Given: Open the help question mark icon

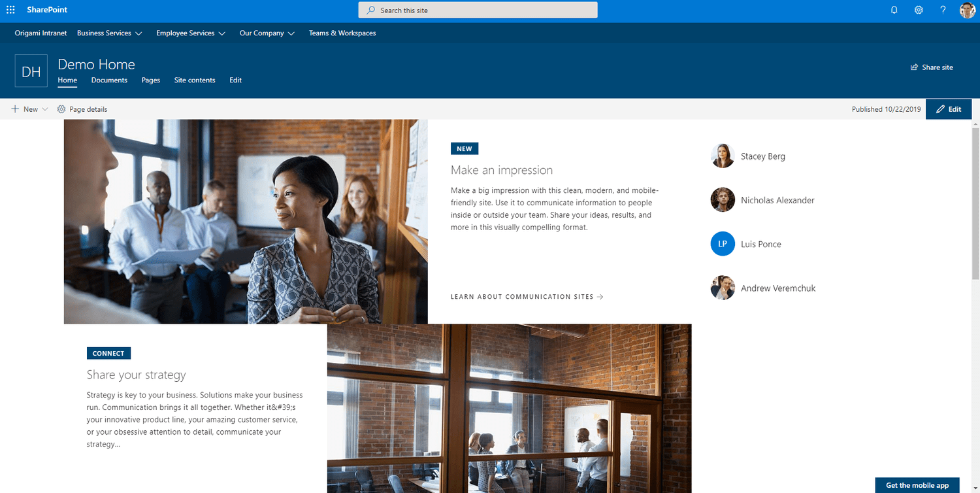Looking at the screenshot, I should tap(943, 10).
